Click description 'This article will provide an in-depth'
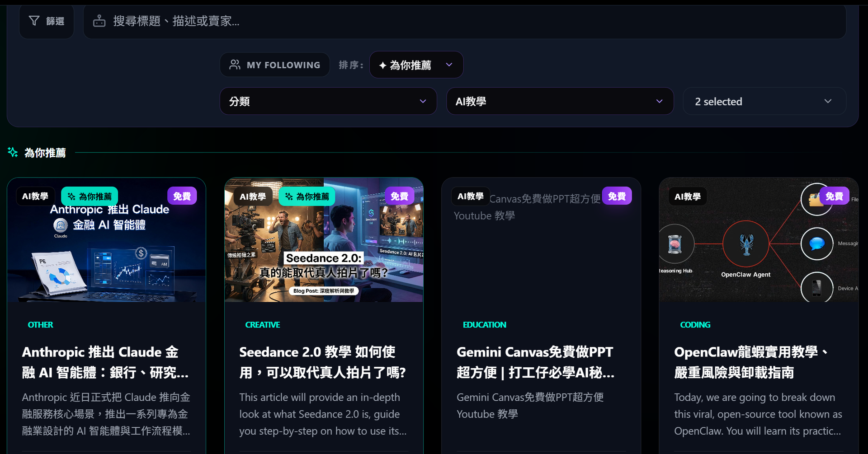The height and width of the screenshot is (454, 868). point(323,414)
